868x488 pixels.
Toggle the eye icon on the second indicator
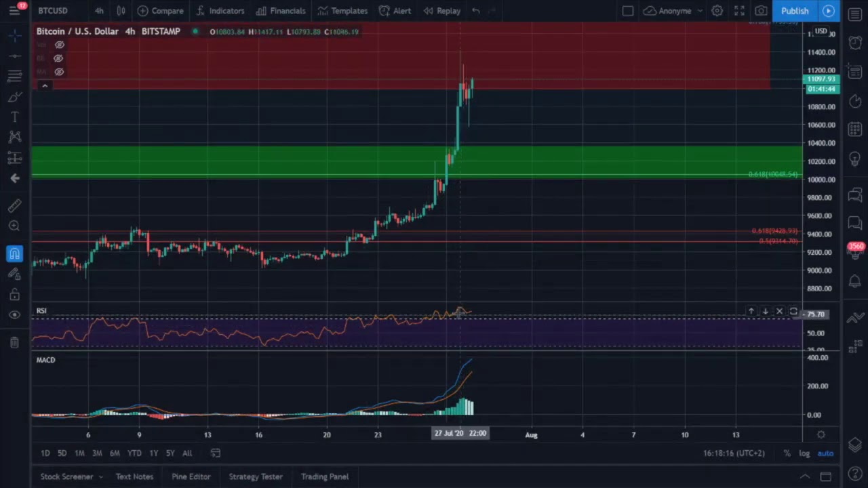[59, 58]
